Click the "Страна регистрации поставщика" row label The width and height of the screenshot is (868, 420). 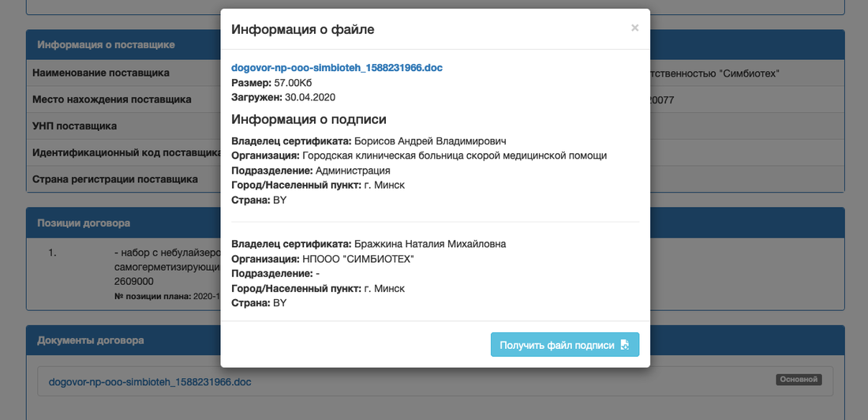[x=115, y=178]
